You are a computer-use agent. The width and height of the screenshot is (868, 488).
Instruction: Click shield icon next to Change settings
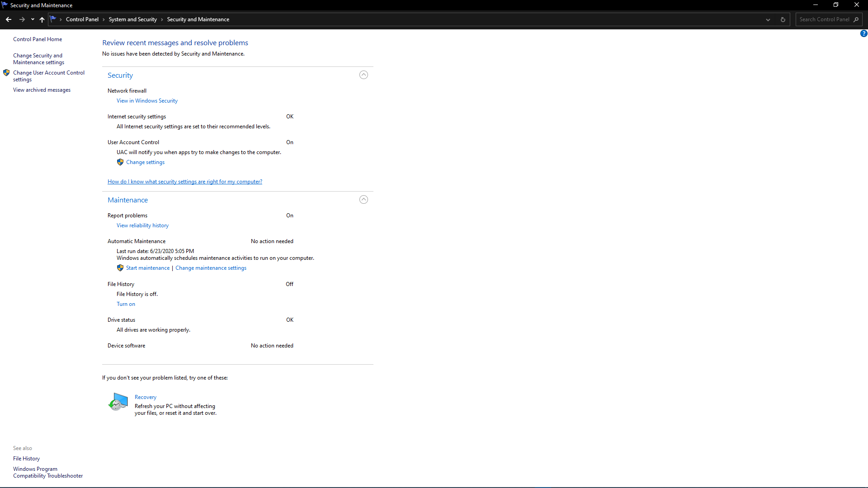[120, 162]
